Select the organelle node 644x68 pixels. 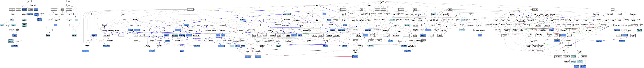62,9
